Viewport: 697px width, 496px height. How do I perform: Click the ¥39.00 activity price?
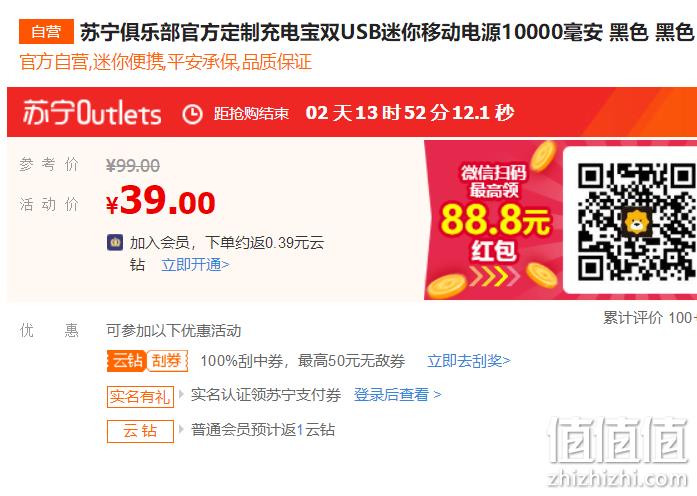tap(161, 201)
